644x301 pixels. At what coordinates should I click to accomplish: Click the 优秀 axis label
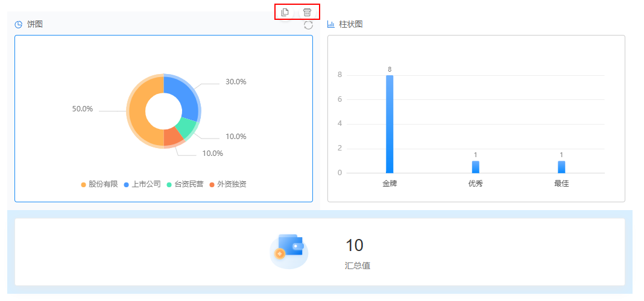tap(476, 184)
